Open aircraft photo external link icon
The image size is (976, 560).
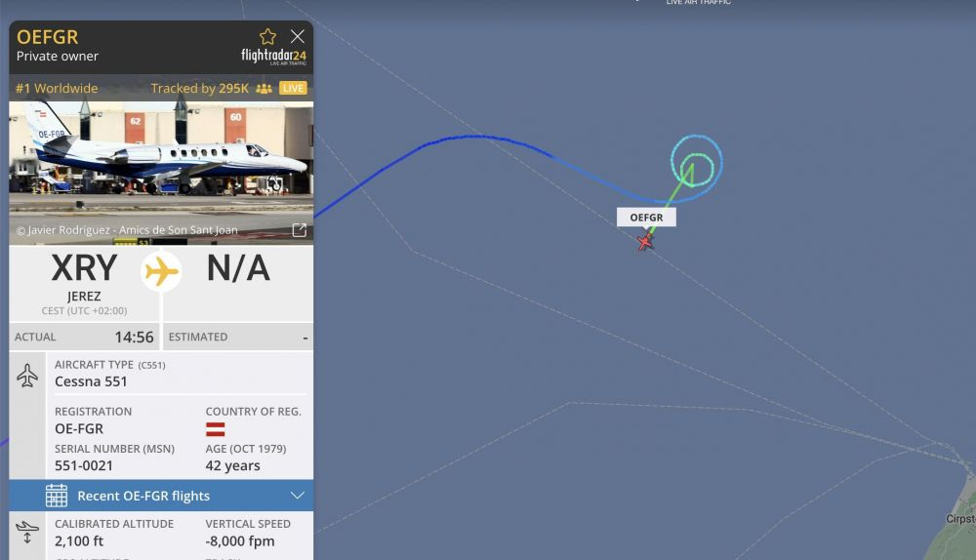[300, 230]
